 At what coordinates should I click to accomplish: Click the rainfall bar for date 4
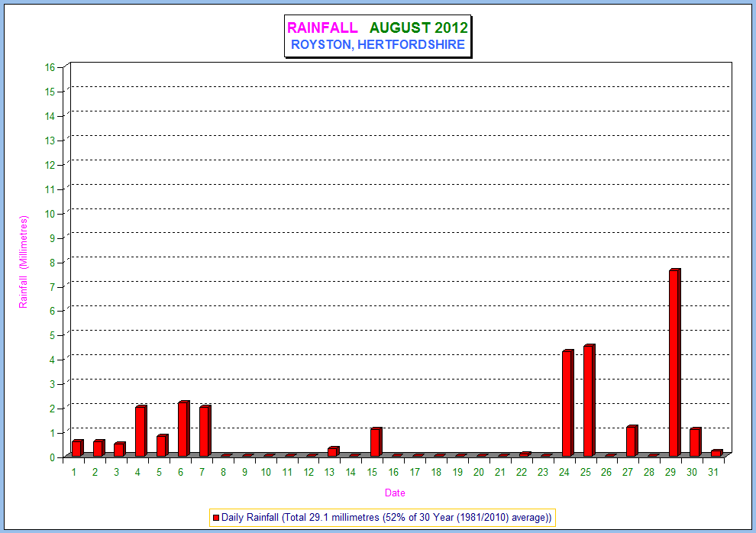[x=141, y=431]
